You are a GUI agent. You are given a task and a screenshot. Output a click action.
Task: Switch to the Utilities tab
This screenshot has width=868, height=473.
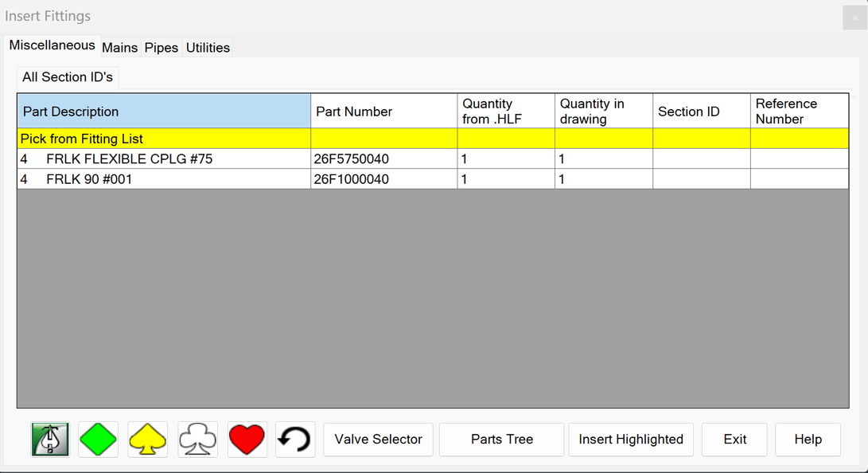(208, 48)
